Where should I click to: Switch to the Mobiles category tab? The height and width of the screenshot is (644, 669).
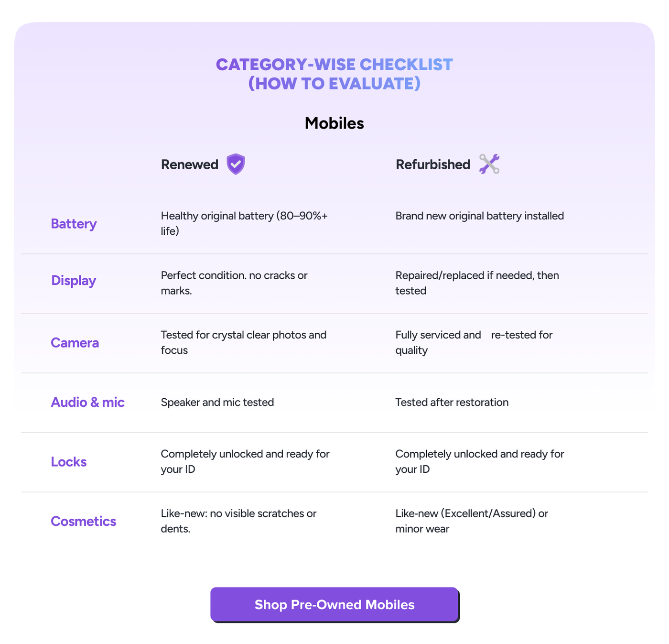(x=334, y=123)
